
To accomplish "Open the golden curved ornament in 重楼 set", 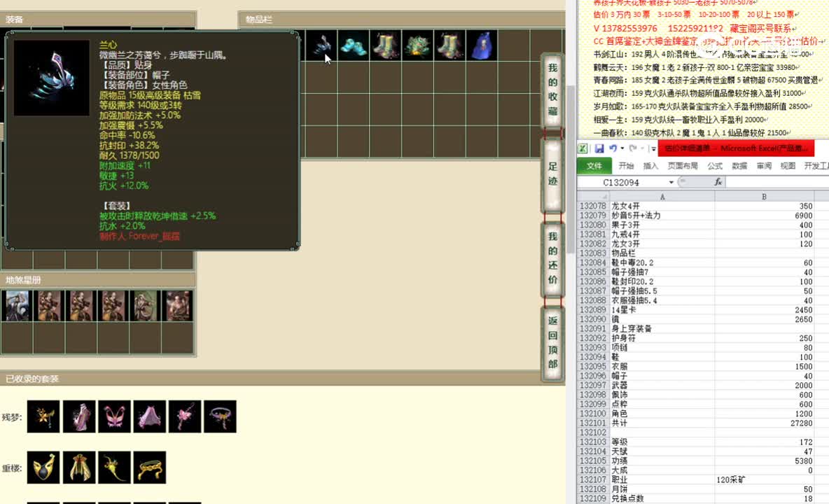I will tap(114, 468).
